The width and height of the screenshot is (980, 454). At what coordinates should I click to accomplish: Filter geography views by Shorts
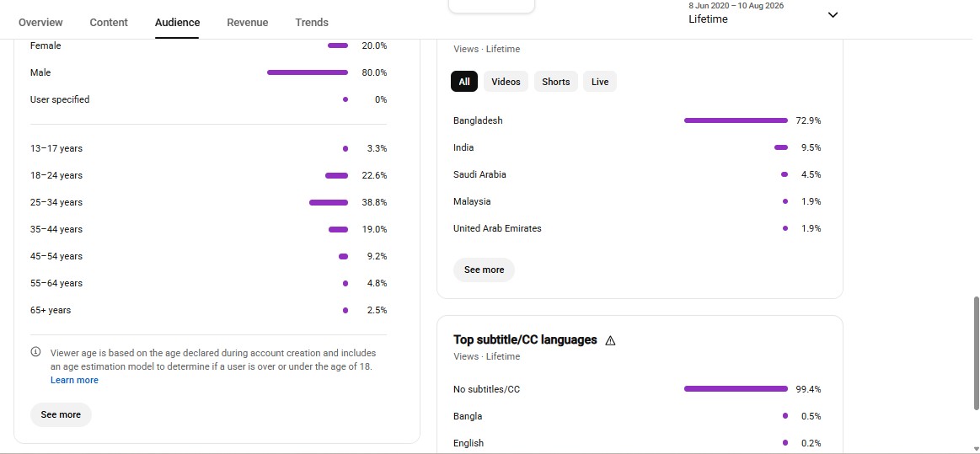pyautogui.click(x=555, y=82)
